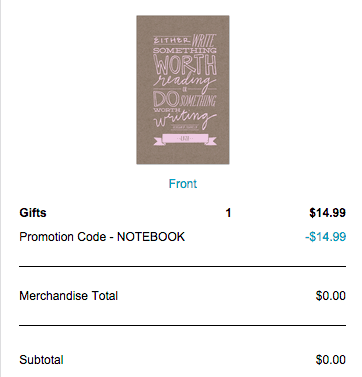Click the Merchandise Total label
362x377 pixels.
[x=69, y=296]
